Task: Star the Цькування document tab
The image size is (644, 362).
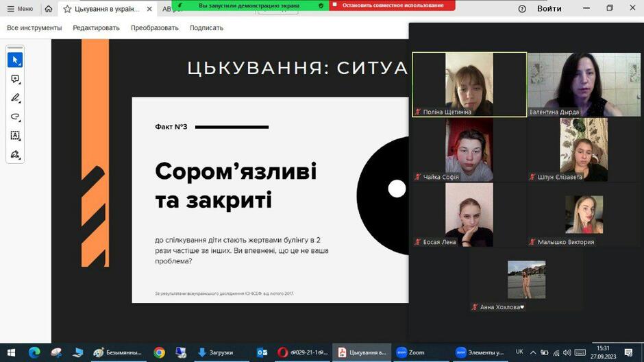Action: click(67, 9)
